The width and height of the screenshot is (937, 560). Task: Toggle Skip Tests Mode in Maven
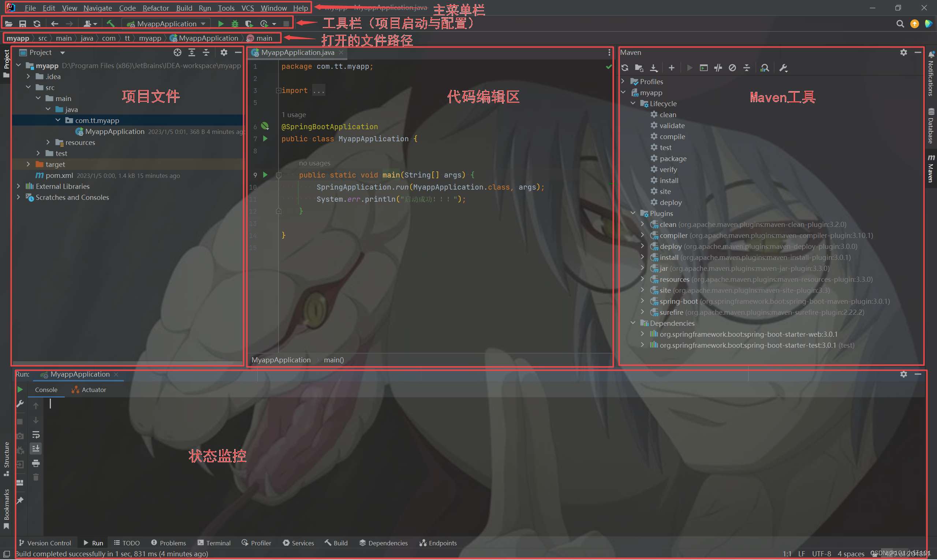tap(732, 68)
